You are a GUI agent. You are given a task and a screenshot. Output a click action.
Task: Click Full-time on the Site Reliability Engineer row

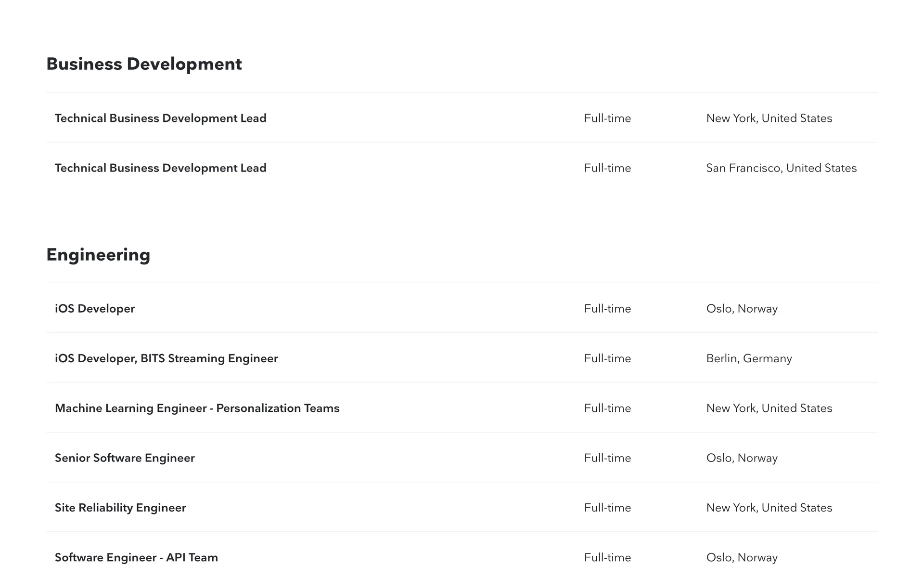pyautogui.click(x=607, y=508)
